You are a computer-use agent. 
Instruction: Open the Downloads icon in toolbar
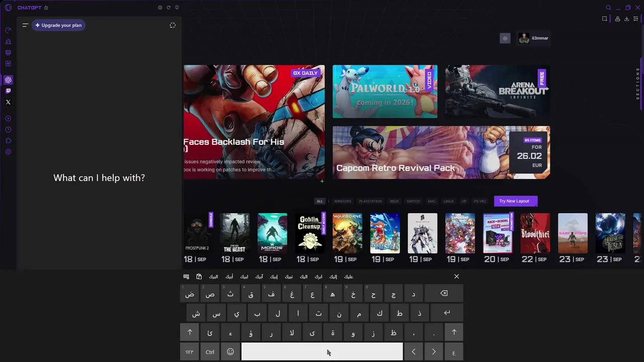626,19
